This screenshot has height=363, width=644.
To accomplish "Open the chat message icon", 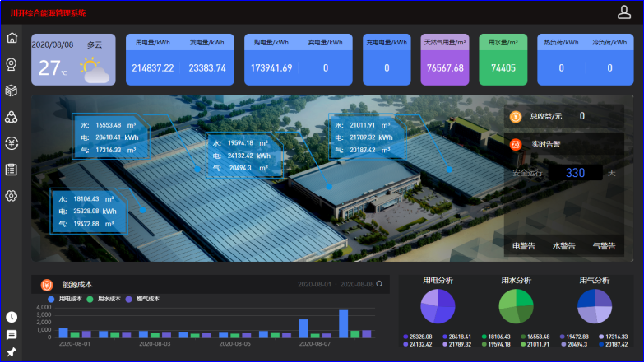I will click(12, 335).
